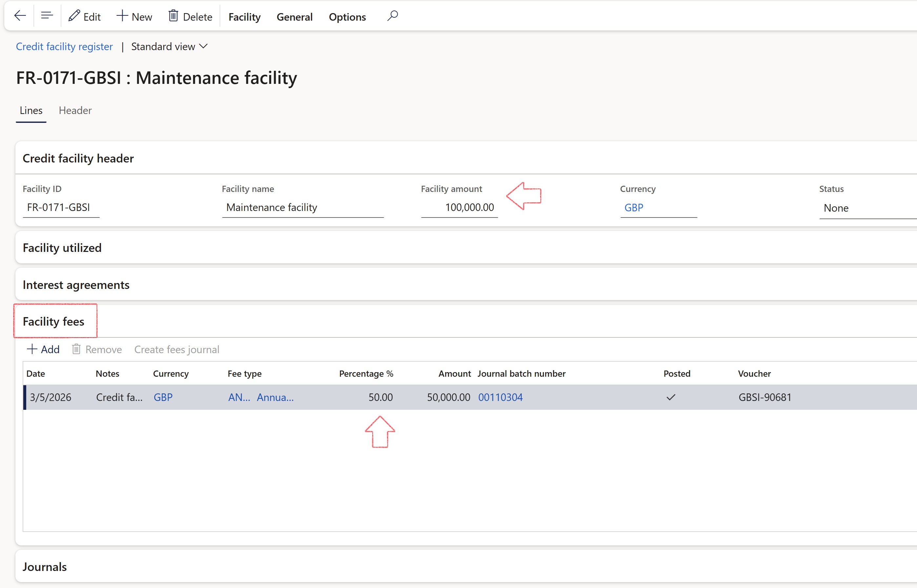Click the Amount column header
917x588 pixels.
coord(455,373)
